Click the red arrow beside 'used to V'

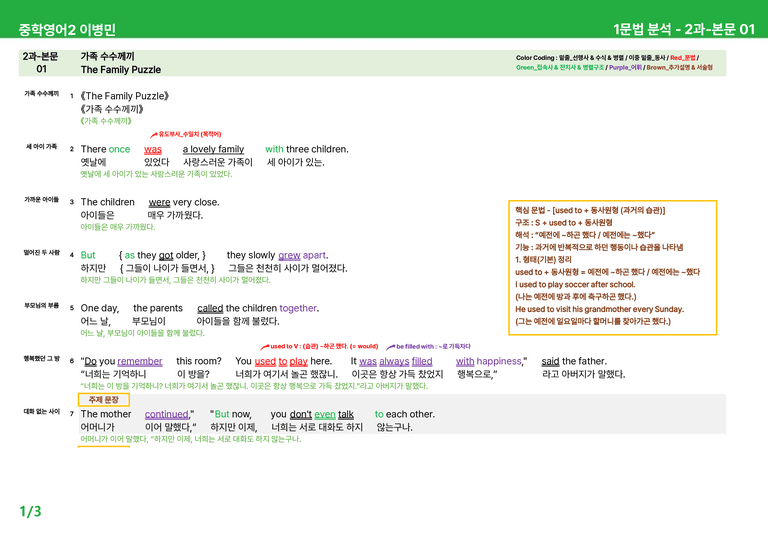pyautogui.click(x=264, y=347)
